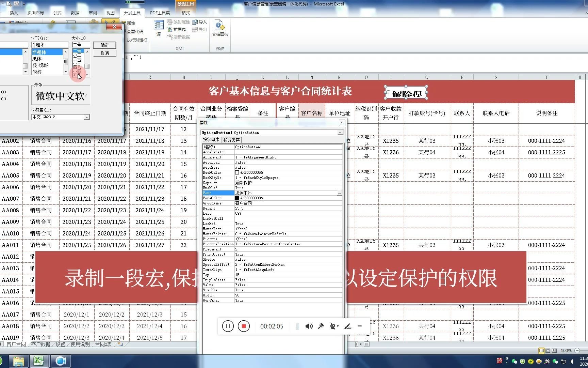Open the OptionButton1 object dropdown in Properties
The width and height of the screenshot is (588, 368).
click(340, 133)
